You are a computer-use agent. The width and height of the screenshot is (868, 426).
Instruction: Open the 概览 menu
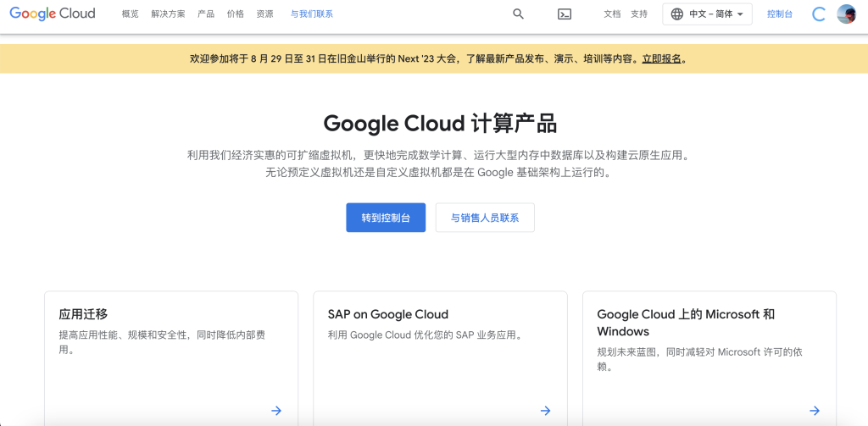130,14
